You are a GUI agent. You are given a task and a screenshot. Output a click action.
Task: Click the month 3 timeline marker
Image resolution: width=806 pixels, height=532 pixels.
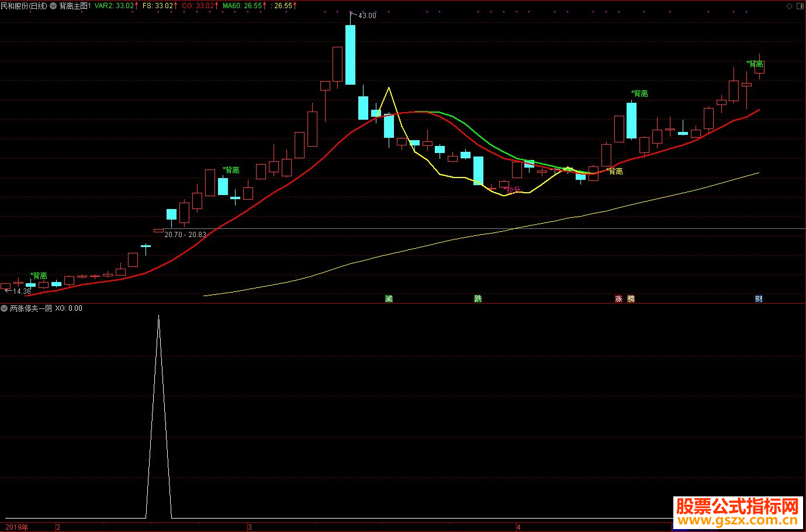click(x=250, y=527)
